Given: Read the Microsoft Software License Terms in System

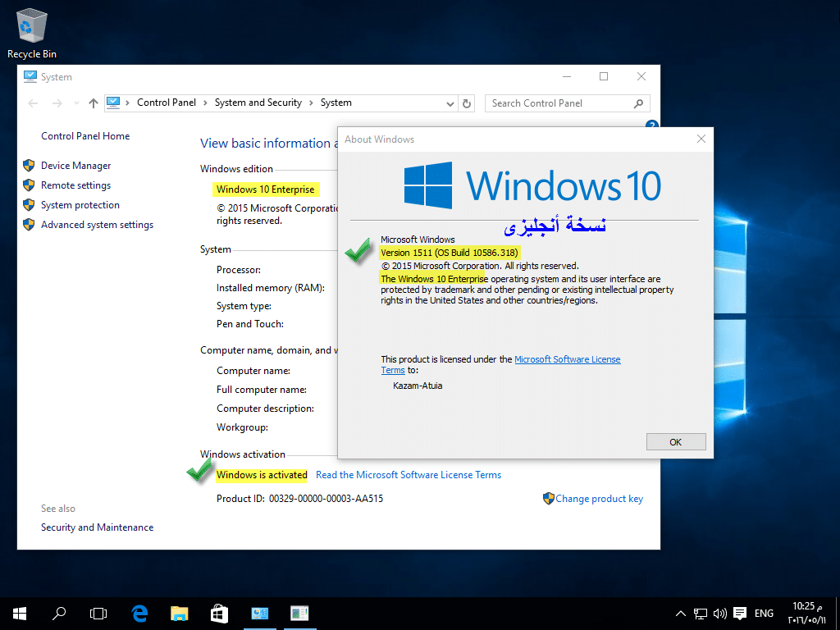Looking at the screenshot, I should [x=409, y=475].
